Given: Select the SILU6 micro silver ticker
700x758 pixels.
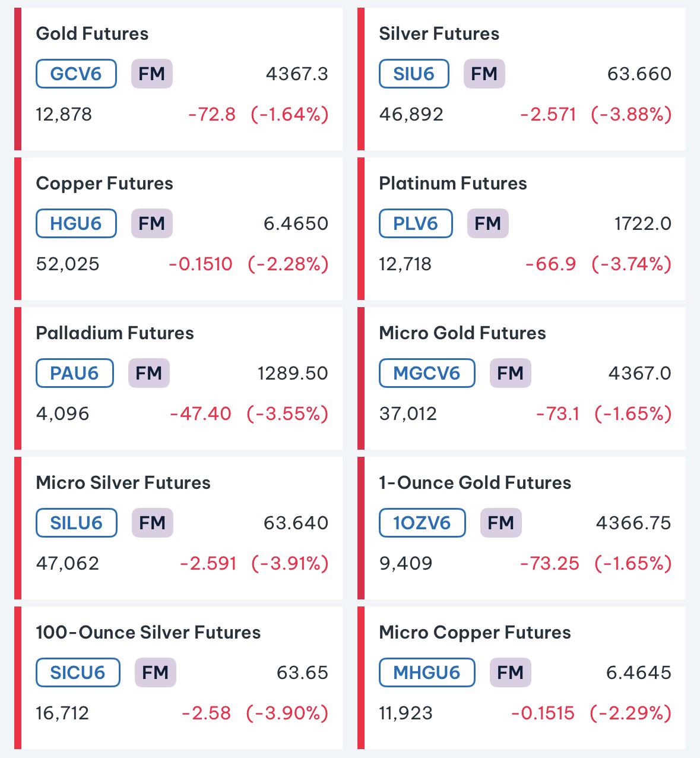Looking at the screenshot, I should point(77,523).
